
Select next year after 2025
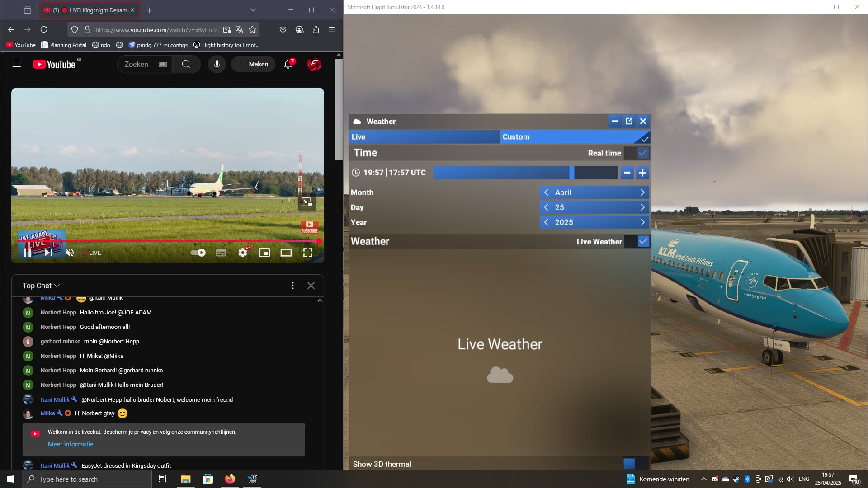point(642,222)
